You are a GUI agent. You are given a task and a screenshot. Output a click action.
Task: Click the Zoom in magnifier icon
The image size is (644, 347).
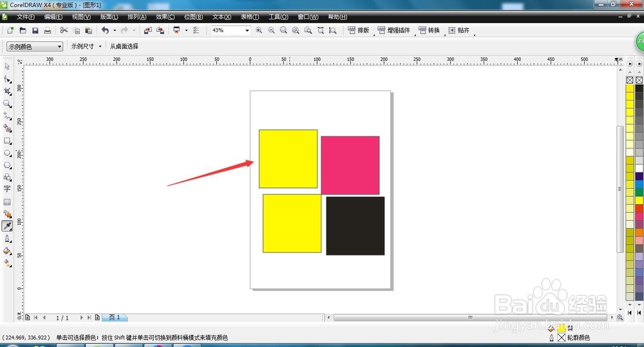click(259, 30)
